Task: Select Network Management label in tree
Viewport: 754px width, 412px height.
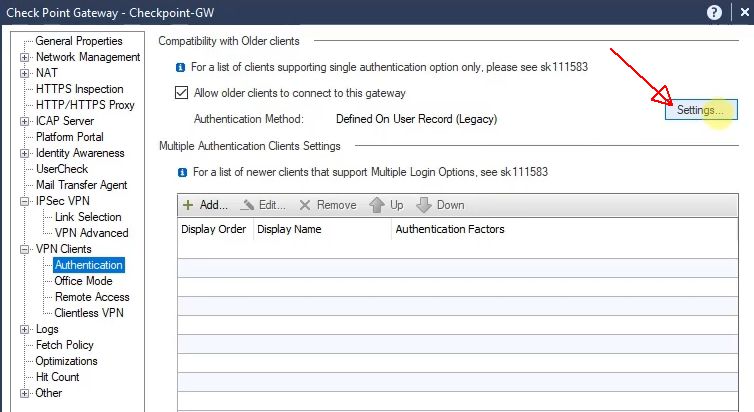Action: 88,57
